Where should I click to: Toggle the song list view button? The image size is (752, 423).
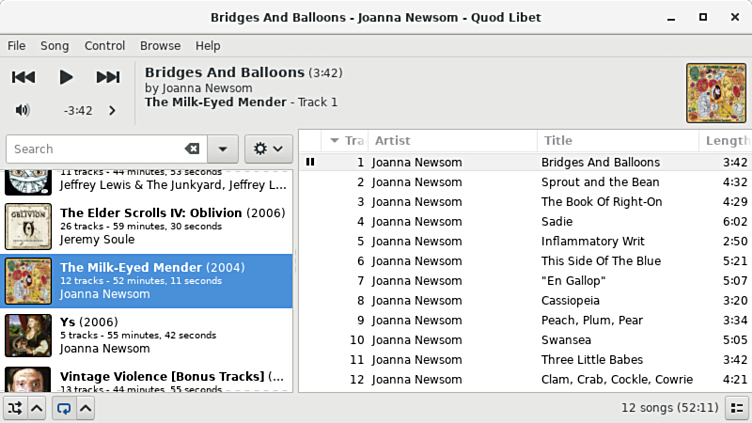click(x=735, y=408)
